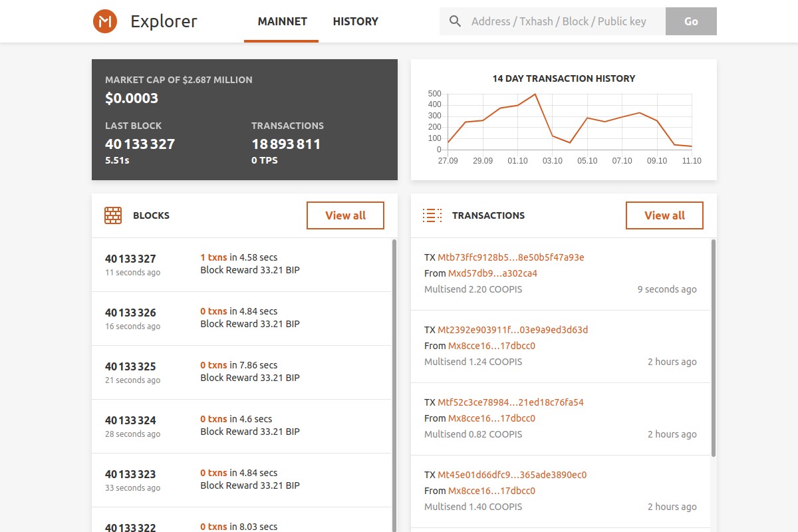This screenshot has height=532, width=798.
Task: Click '33 seconds ago' timestamp
Action: point(133,488)
